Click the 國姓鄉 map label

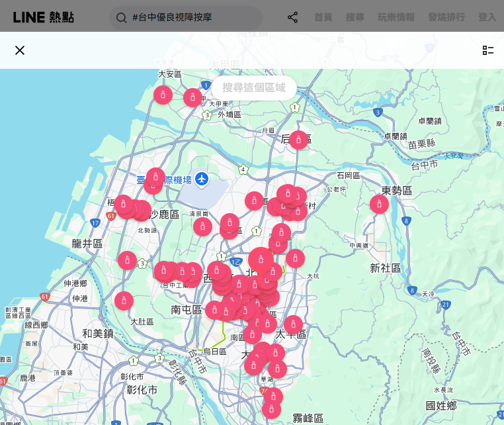(441, 406)
